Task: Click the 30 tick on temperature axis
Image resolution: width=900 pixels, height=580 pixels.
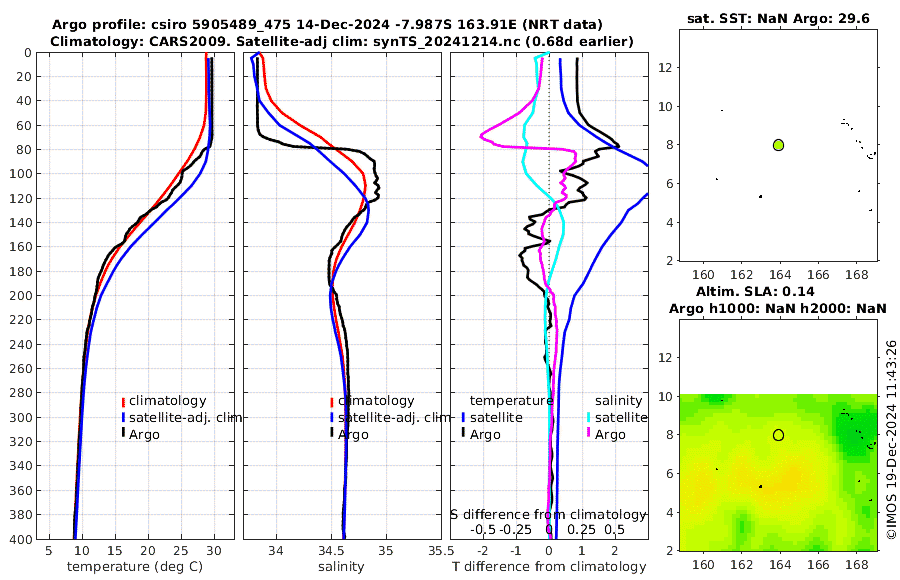Action: 214,551
